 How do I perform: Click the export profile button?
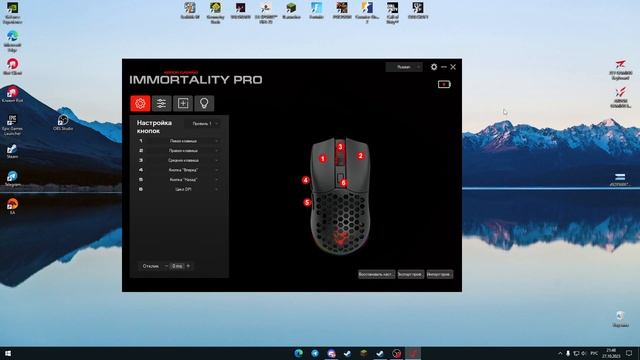point(411,274)
